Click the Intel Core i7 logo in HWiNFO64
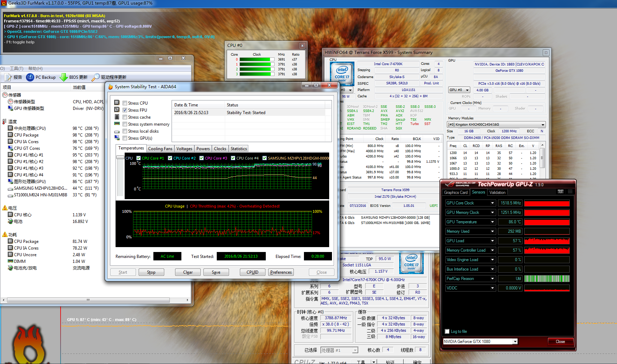The image size is (617, 364). coord(342,74)
